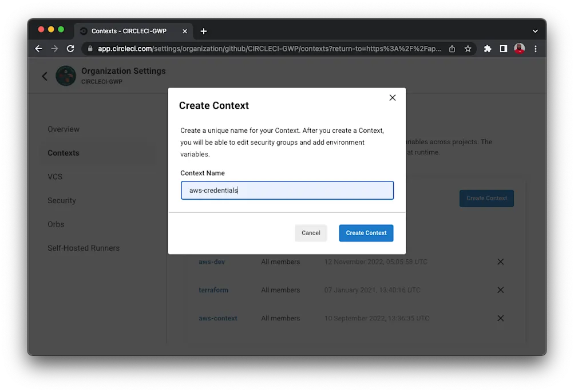Delete the terraform context via its X icon
This screenshot has width=574, height=392.
(x=500, y=290)
